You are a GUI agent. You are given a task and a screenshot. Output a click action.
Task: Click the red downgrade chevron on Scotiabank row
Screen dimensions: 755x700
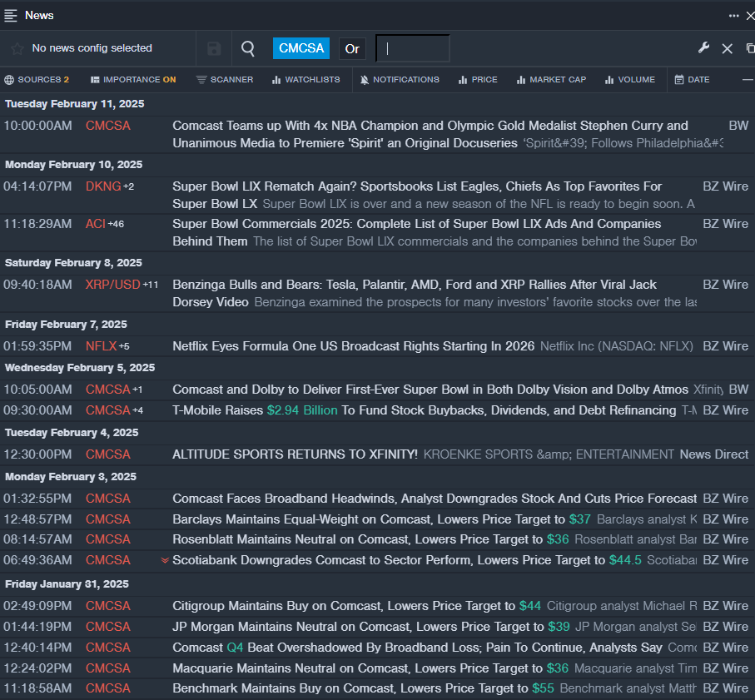(165, 560)
